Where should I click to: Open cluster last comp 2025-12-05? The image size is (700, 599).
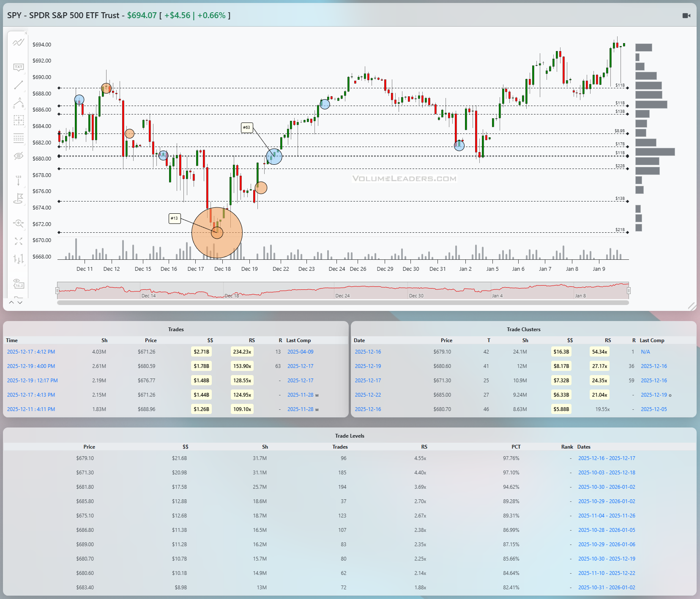(x=654, y=409)
